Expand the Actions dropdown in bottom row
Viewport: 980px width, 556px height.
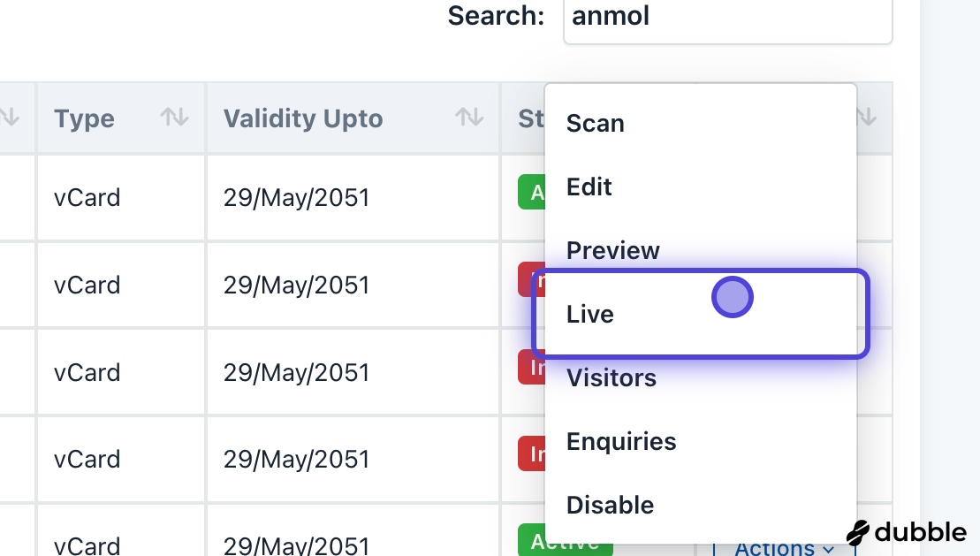point(785,548)
